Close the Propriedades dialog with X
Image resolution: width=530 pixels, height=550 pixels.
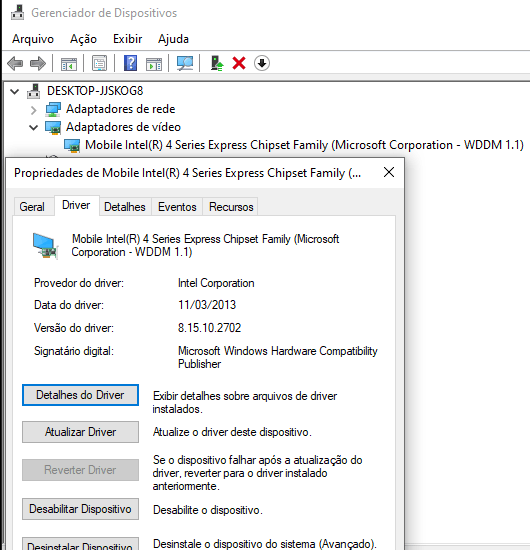tap(389, 173)
